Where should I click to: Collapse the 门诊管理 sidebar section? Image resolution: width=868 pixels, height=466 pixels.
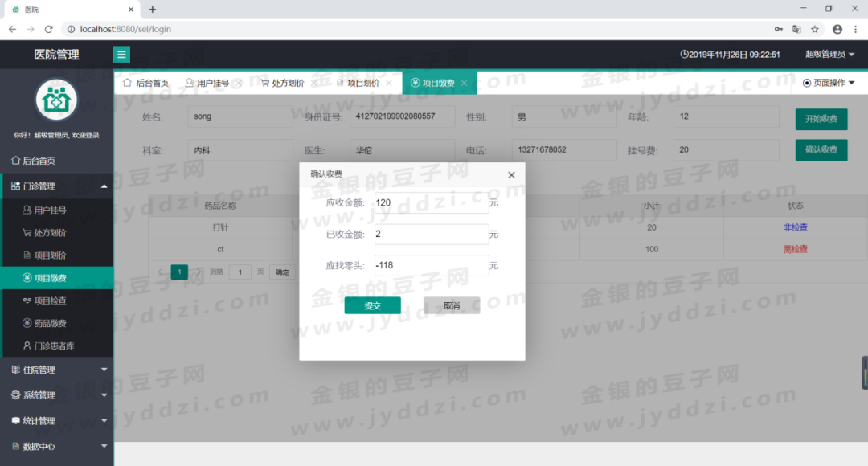[x=56, y=186]
